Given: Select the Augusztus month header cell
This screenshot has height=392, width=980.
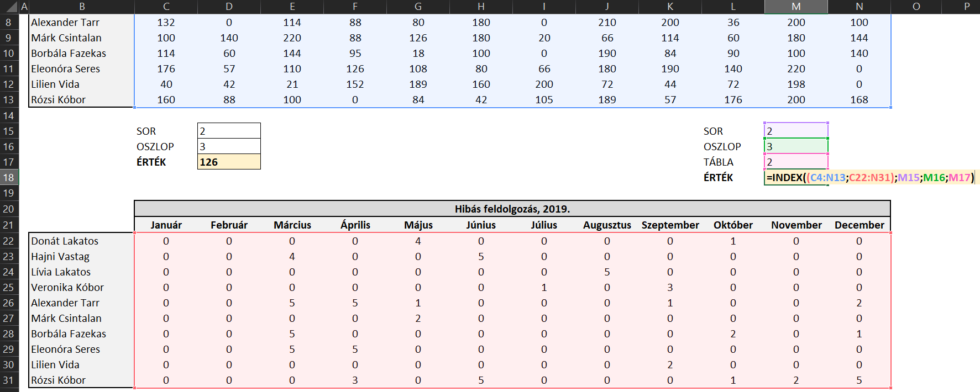Looking at the screenshot, I should pyautogui.click(x=607, y=225).
